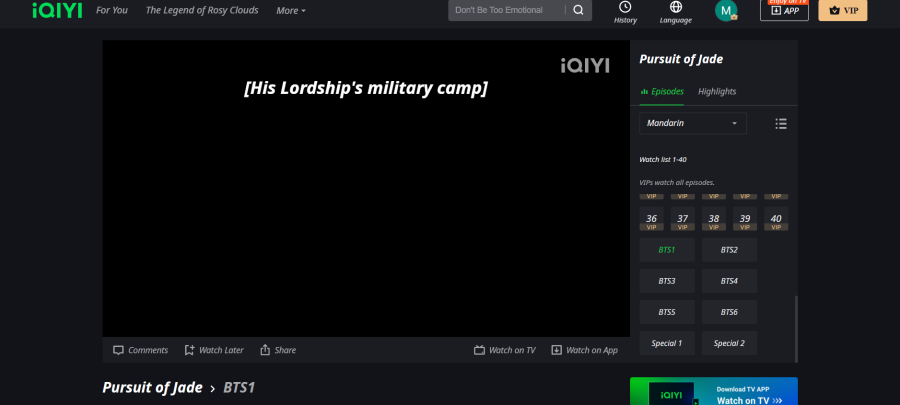
Task: Open the For You page
Action: coord(112,10)
